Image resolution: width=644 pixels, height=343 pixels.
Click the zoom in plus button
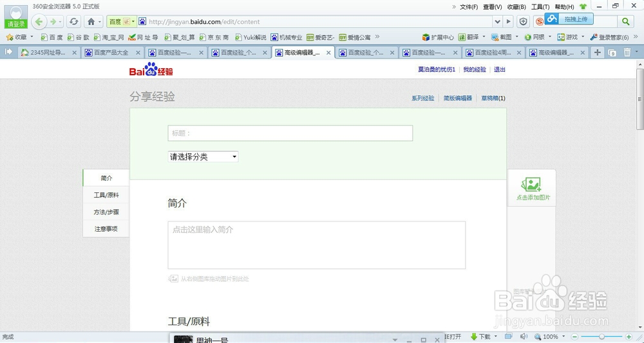(629, 337)
